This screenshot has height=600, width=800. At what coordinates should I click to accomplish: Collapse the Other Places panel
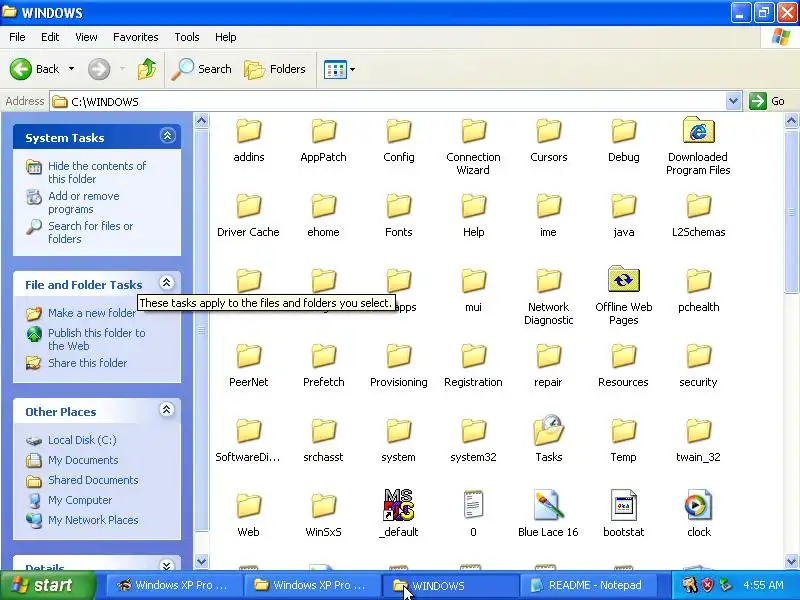tap(167, 410)
